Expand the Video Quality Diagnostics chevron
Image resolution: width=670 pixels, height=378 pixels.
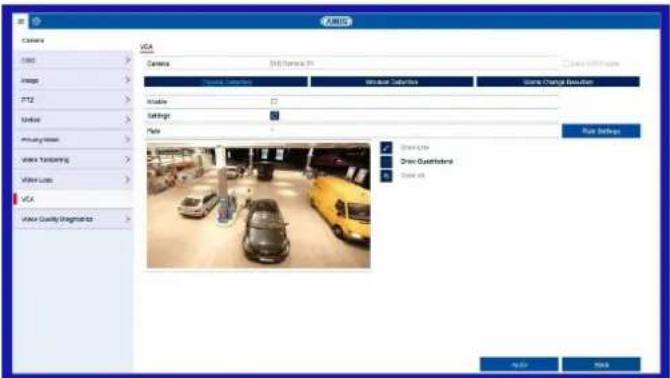127,219
